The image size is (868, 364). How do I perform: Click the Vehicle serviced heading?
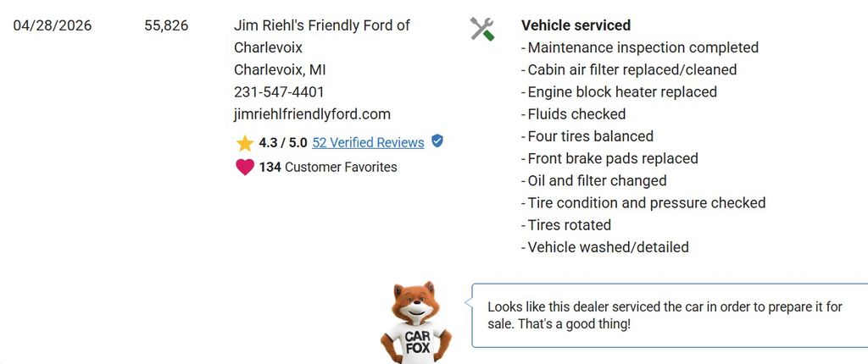tap(576, 25)
